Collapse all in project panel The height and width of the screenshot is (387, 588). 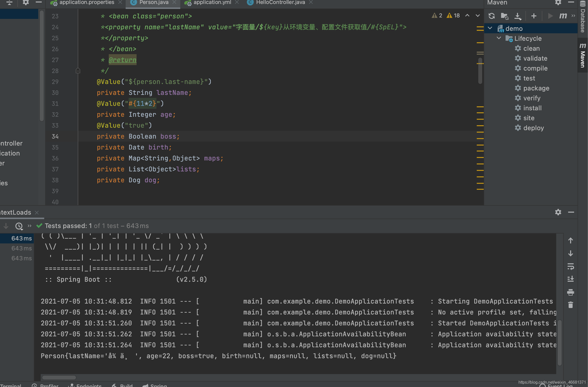pyautogui.click(x=9, y=2)
